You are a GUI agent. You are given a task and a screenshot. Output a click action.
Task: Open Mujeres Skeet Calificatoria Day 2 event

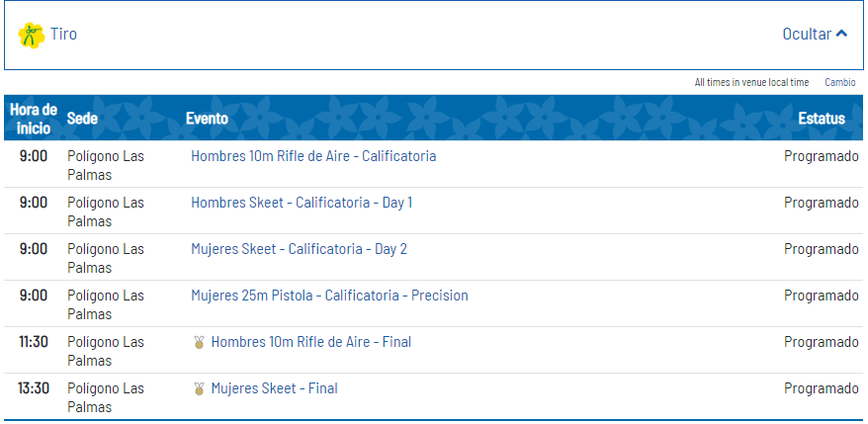299,249
